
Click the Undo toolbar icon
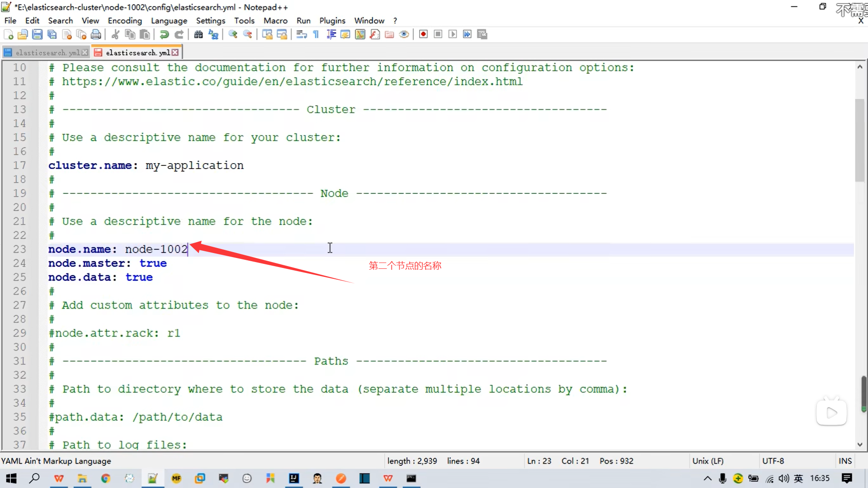coord(164,34)
